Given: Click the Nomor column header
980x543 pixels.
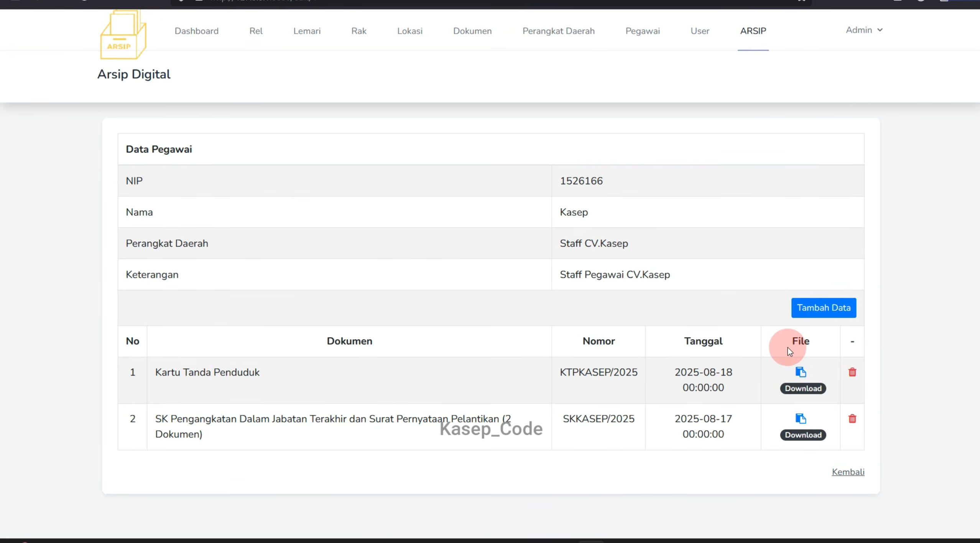Looking at the screenshot, I should click(x=599, y=341).
